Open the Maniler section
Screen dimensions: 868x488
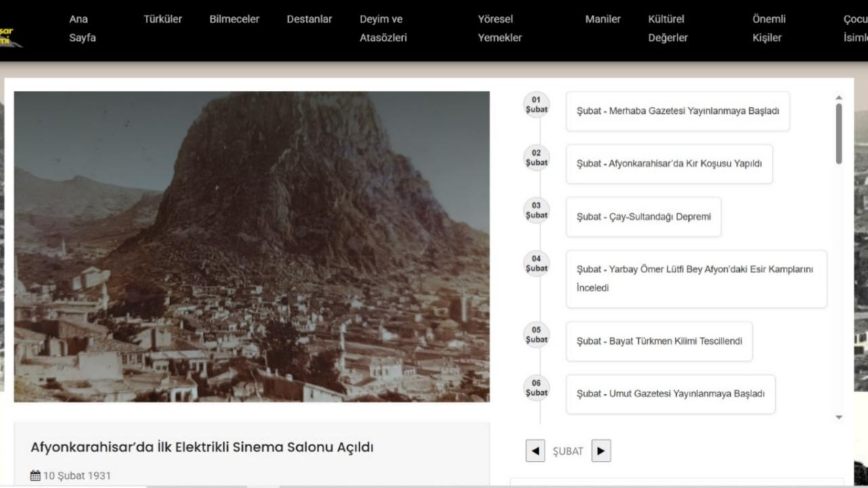(x=603, y=19)
